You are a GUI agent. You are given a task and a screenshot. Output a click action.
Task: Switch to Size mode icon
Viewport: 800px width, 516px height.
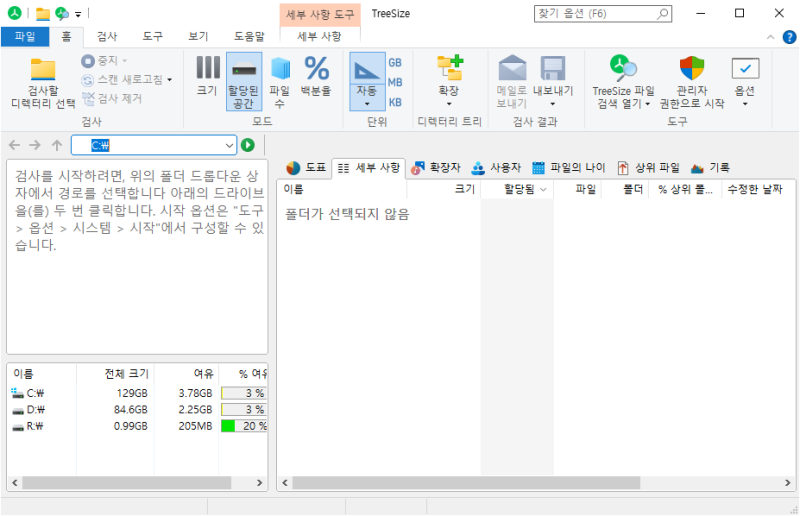tap(208, 68)
